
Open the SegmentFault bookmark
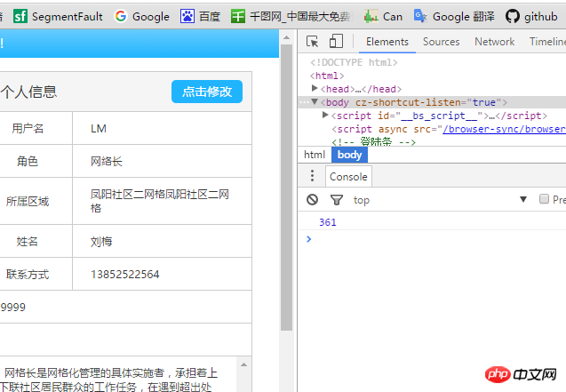[58, 16]
